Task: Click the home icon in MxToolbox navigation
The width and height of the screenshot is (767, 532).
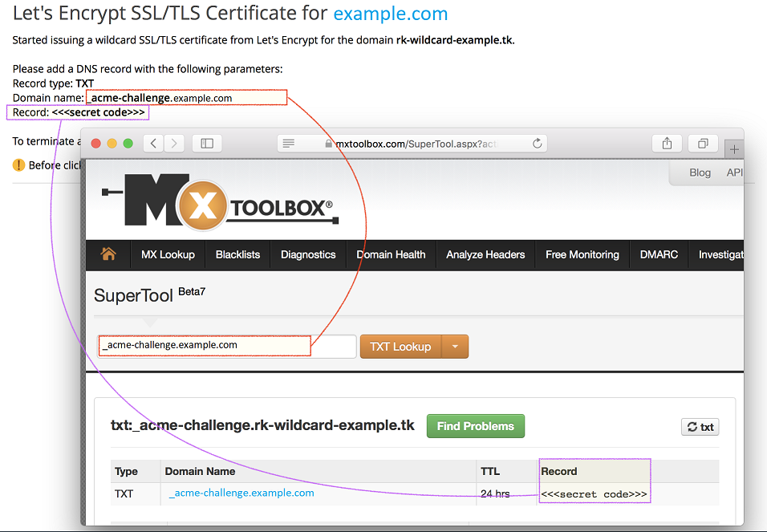Action: (x=108, y=254)
